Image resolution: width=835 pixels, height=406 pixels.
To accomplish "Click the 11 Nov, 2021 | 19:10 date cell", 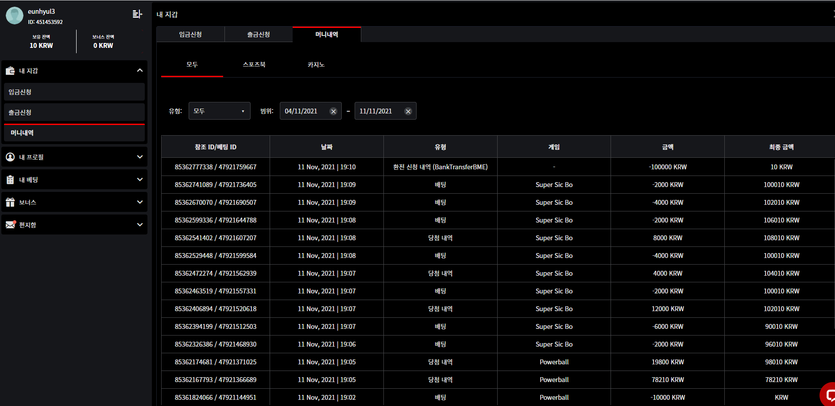I will pos(326,167).
